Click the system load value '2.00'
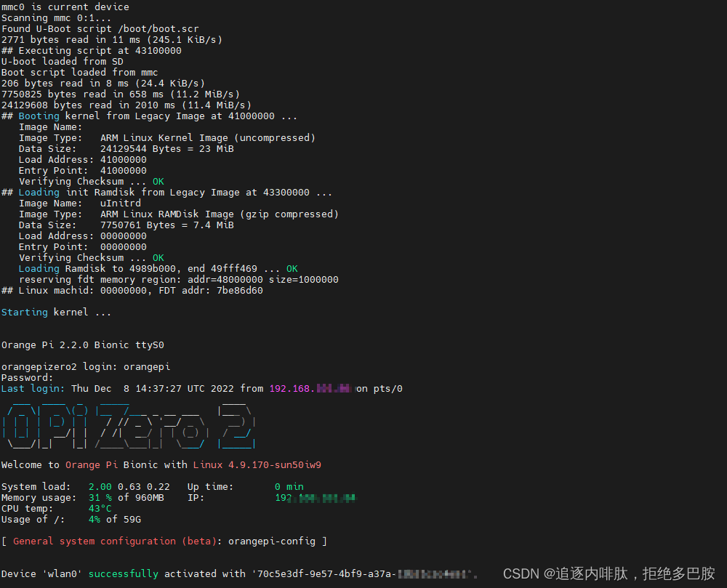Image resolution: width=727 pixels, height=588 pixels. click(x=100, y=486)
